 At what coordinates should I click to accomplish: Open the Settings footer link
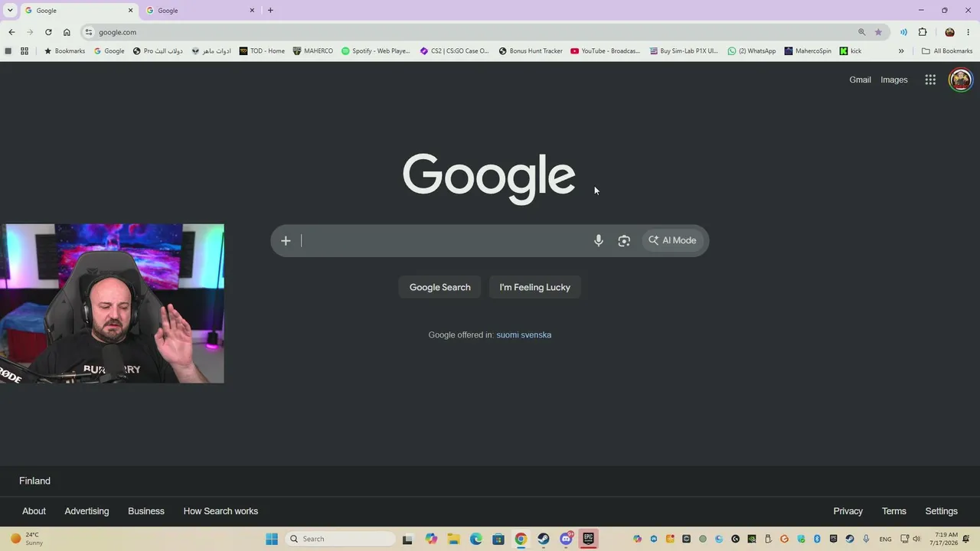pyautogui.click(x=941, y=511)
